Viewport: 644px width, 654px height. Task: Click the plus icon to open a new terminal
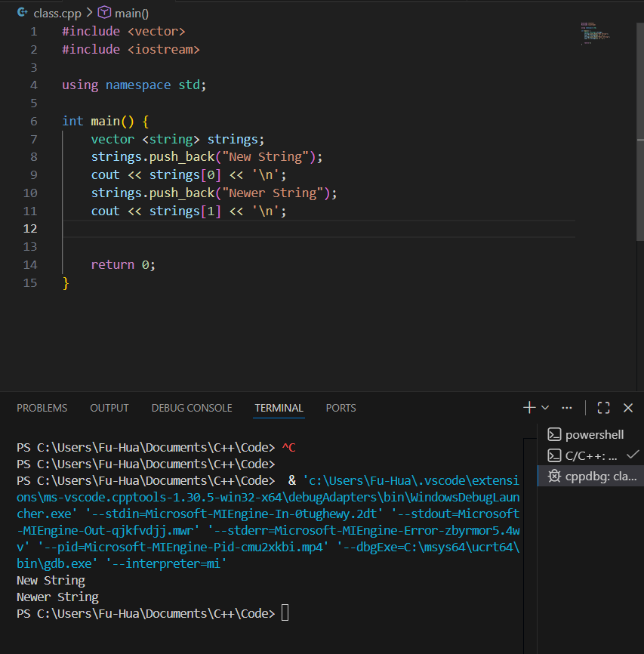tap(529, 408)
